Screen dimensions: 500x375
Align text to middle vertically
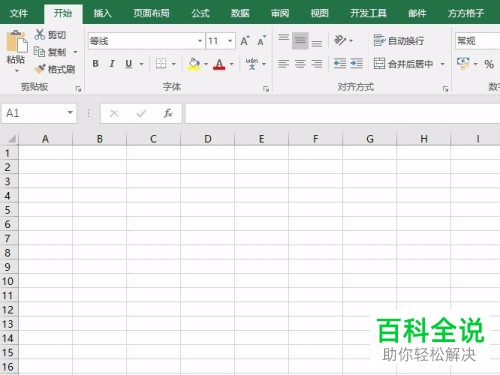[300, 41]
